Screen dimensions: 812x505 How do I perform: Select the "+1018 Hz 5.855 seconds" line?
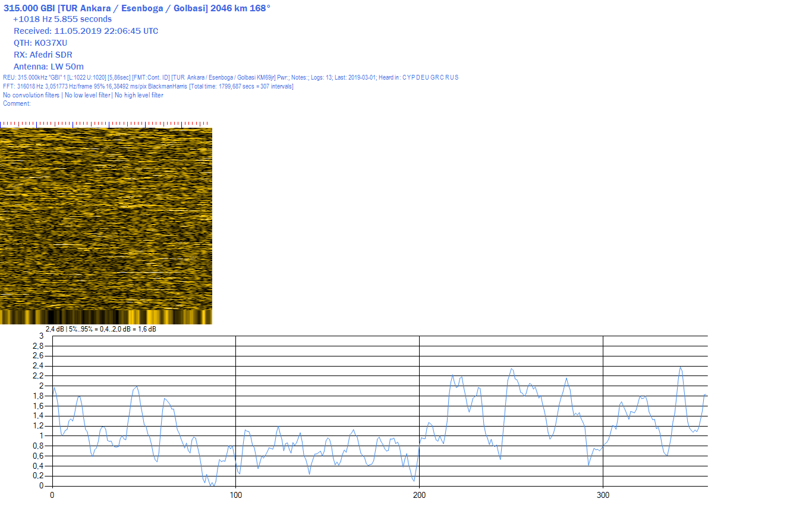pos(62,19)
